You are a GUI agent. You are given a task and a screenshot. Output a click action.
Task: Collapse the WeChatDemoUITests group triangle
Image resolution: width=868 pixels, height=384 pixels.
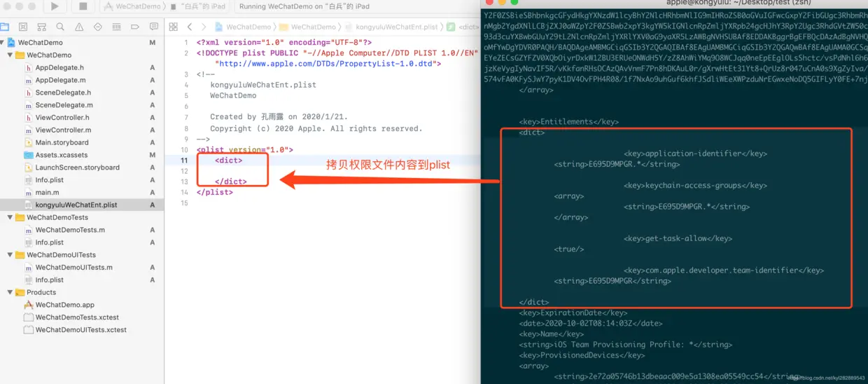coord(10,255)
